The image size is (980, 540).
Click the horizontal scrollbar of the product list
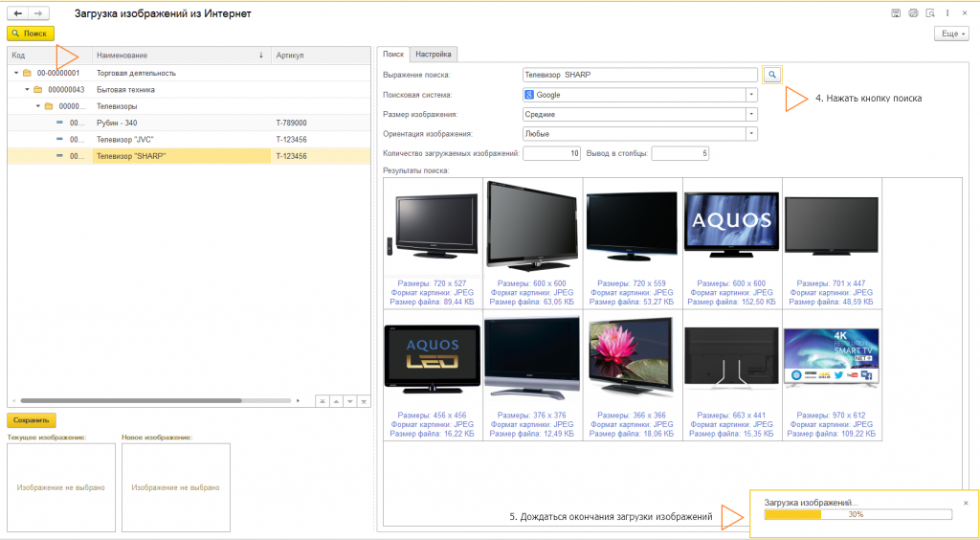click(x=153, y=400)
